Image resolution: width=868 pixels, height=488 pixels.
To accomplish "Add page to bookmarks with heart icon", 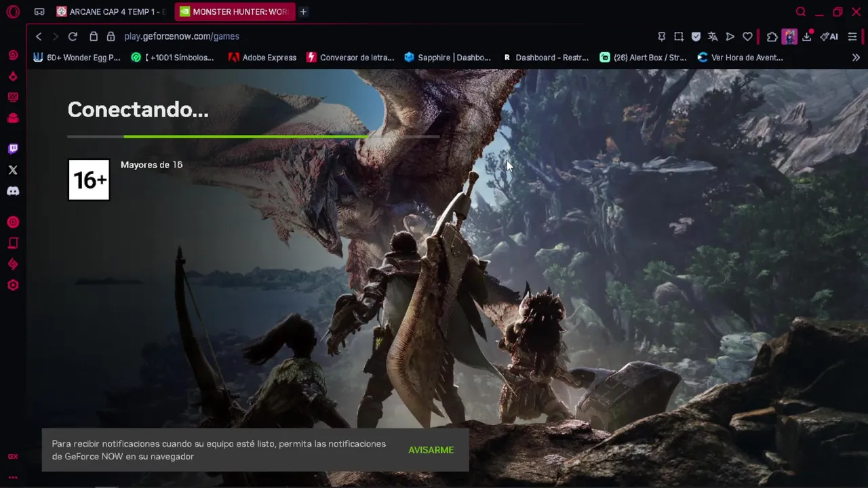I will point(747,37).
